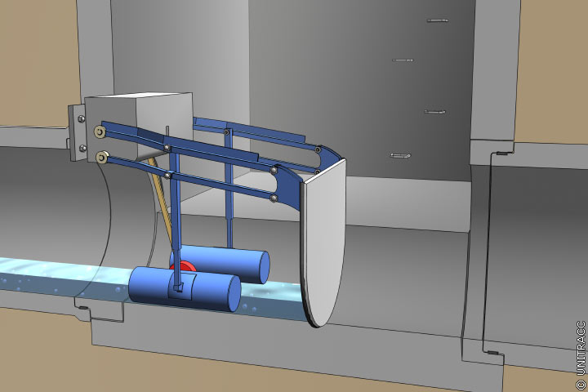Click the red ball between the floats

point(186,265)
